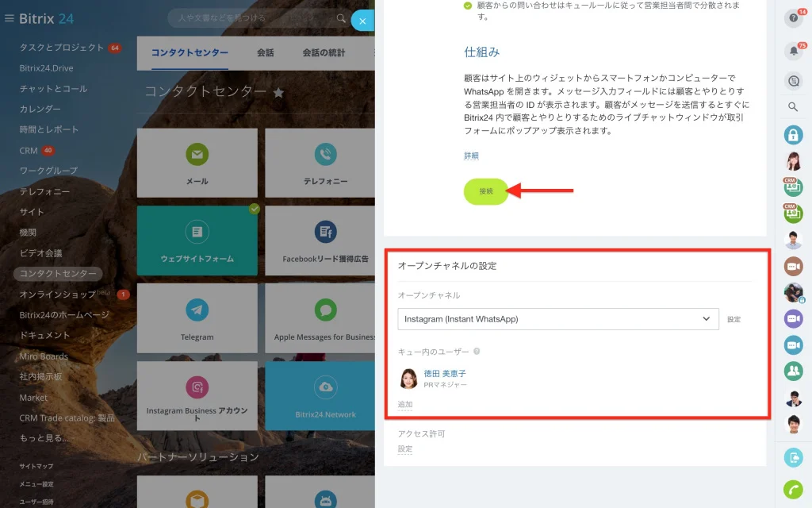Open サイトマップ at bottom of left menu
812x508 pixels.
coord(36,466)
